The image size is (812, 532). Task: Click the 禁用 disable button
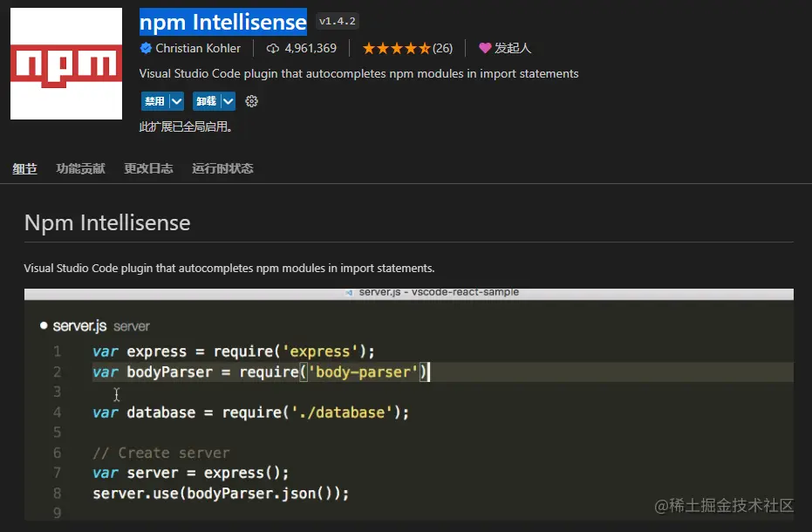(155, 101)
